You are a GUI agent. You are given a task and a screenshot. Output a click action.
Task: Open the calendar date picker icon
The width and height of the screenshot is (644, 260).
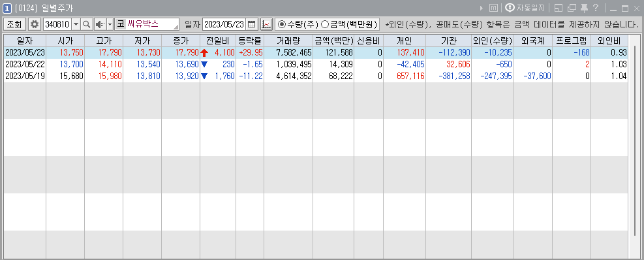pos(252,24)
